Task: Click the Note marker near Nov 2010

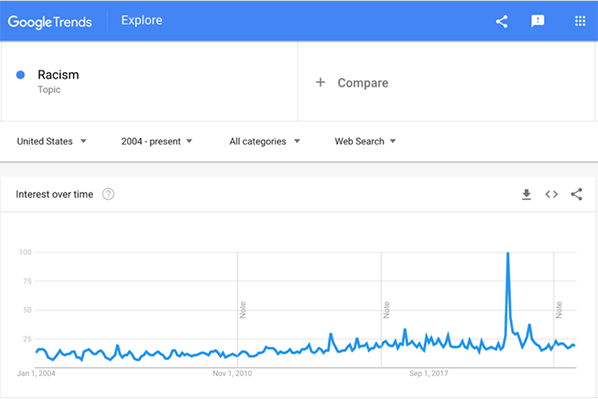Action: pyautogui.click(x=243, y=310)
